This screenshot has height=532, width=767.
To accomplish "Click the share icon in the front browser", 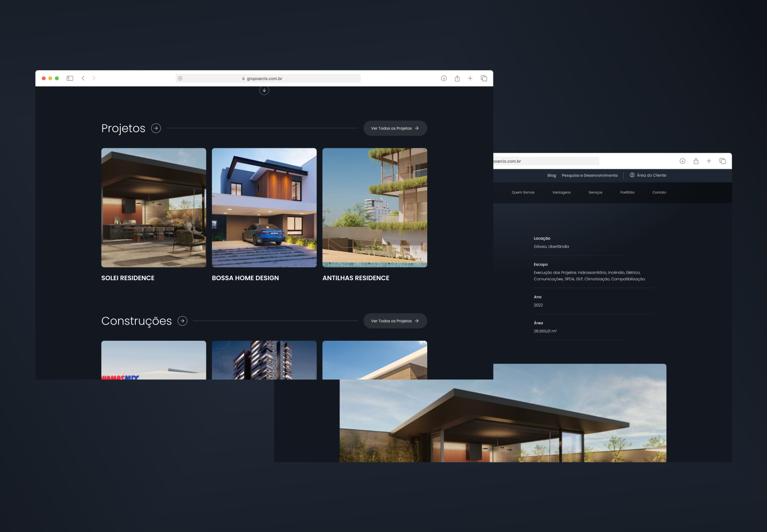I will click(457, 78).
